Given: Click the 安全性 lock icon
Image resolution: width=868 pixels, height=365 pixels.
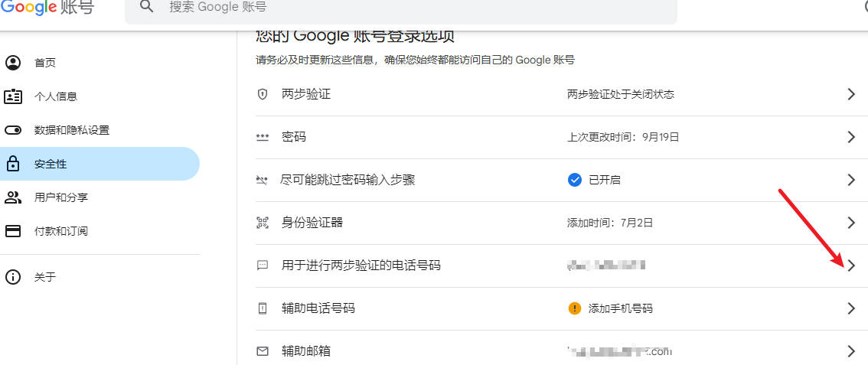Looking at the screenshot, I should [13, 164].
